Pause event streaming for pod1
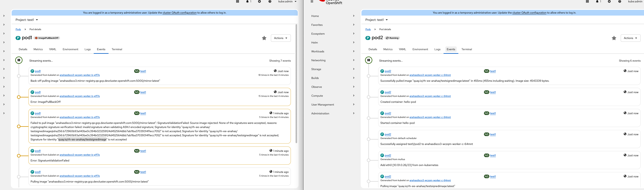The width and height of the screenshot is (644, 190). coord(19,60)
